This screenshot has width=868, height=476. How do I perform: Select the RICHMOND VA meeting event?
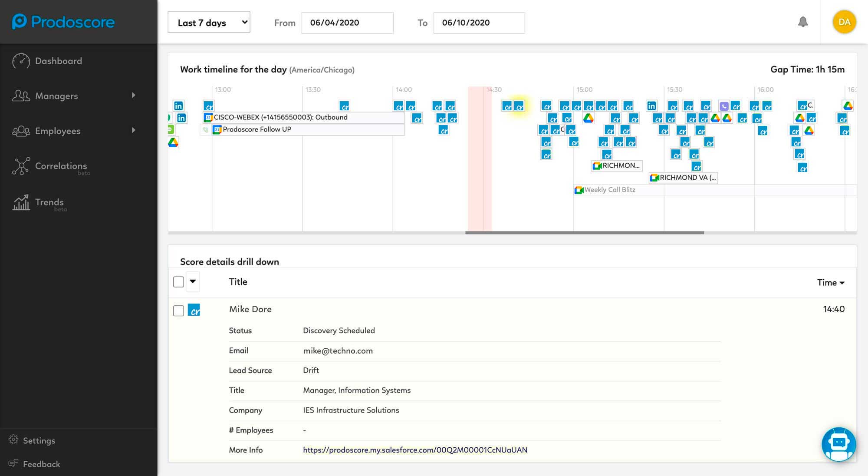pos(684,178)
